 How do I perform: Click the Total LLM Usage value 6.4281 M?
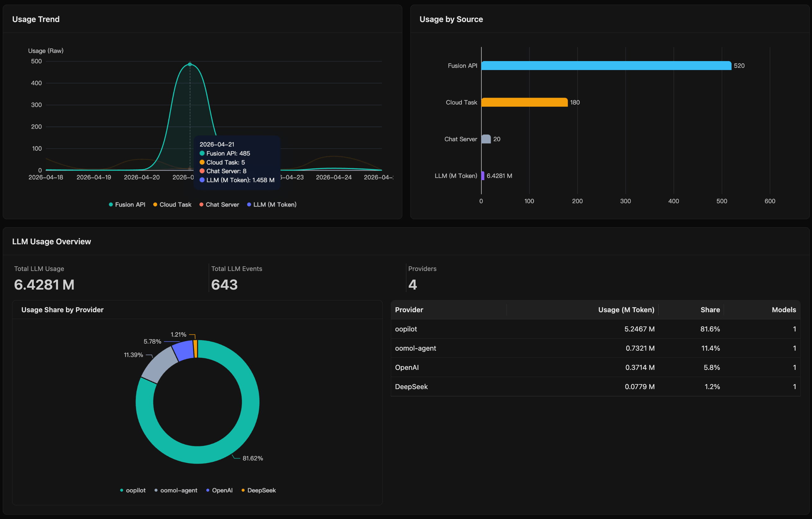(44, 285)
